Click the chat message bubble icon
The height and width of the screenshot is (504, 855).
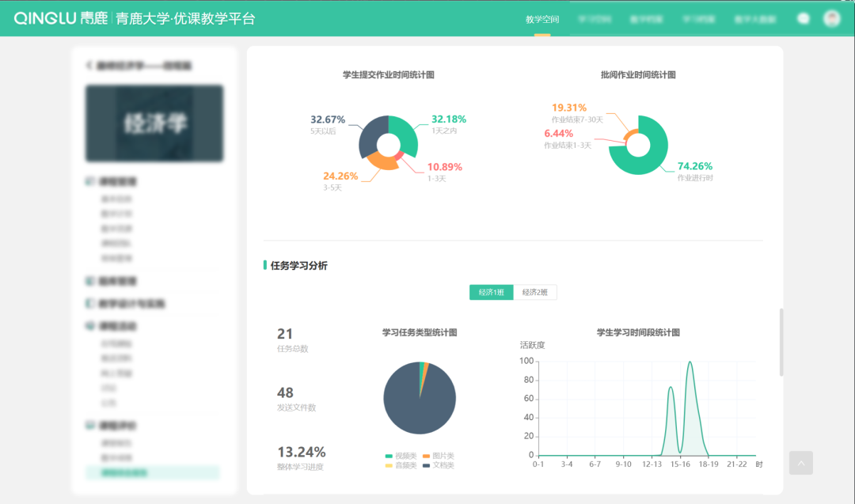pyautogui.click(x=804, y=19)
